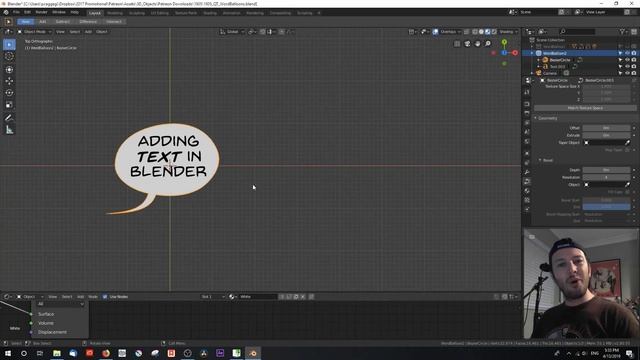The width and height of the screenshot is (640, 360).
Task: Click the green Y axis gizmo
Action: [504, 42]
